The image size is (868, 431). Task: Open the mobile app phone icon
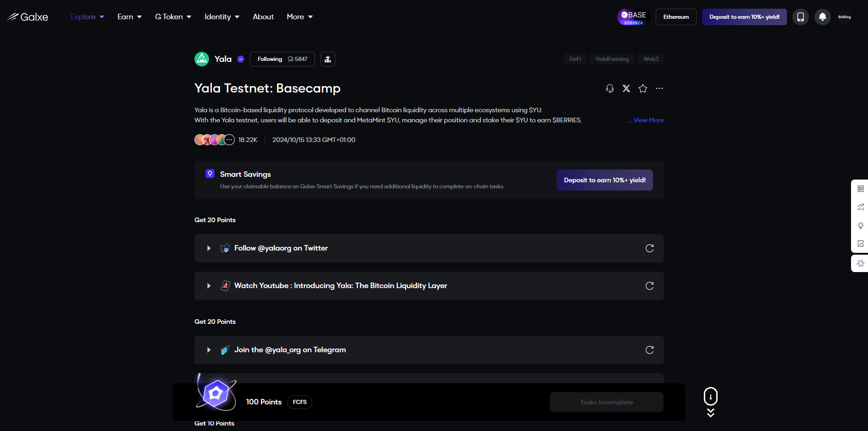click(x=800, y=17)
